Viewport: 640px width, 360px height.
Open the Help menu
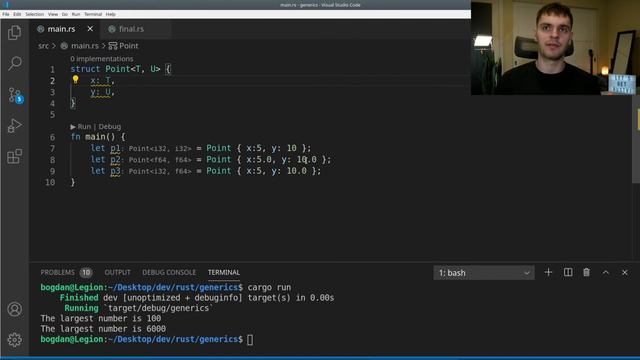click(111, 14)
